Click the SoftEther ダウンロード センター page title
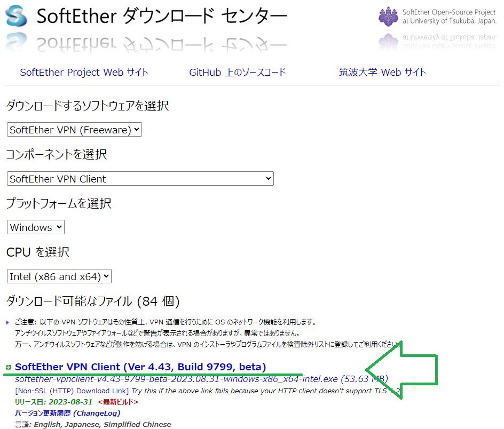The width and height of the screenshot is (504, 429). [x=160, y=17]
